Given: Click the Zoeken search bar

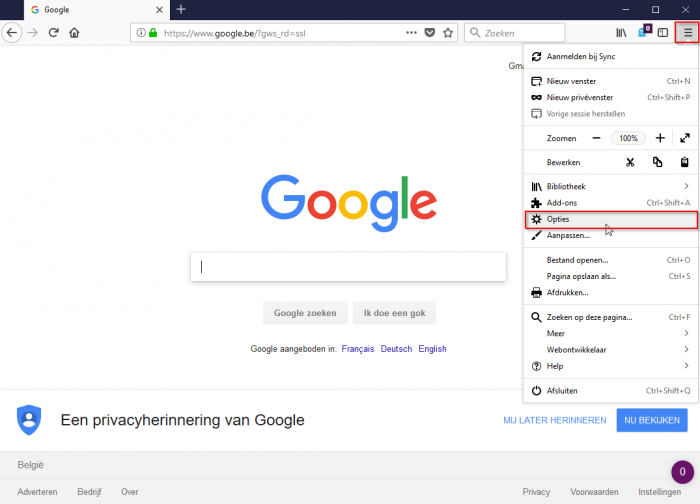Looking at the screenshot, I should coord(514,33).
